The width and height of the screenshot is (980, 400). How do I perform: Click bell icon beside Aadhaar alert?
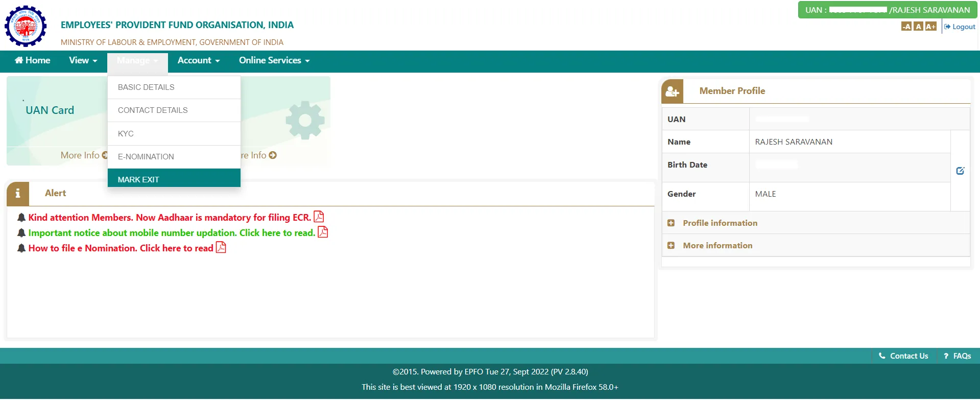[x=21, y=218]
